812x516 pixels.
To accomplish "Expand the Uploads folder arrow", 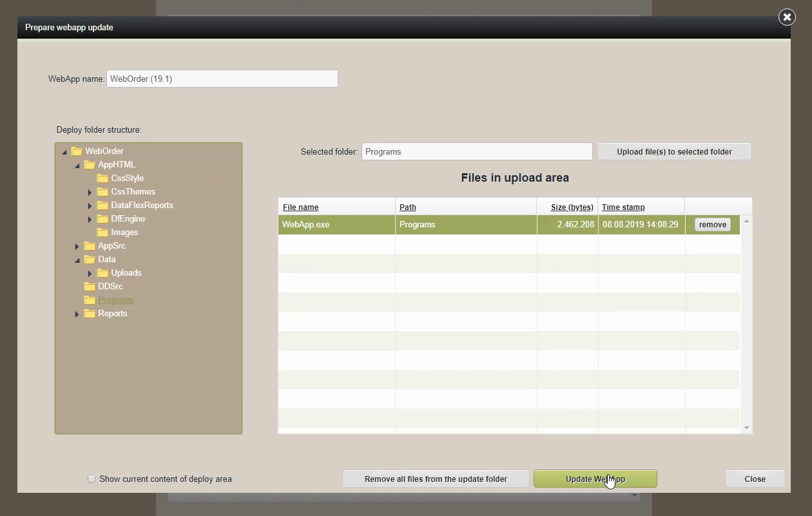I will 90,273.
